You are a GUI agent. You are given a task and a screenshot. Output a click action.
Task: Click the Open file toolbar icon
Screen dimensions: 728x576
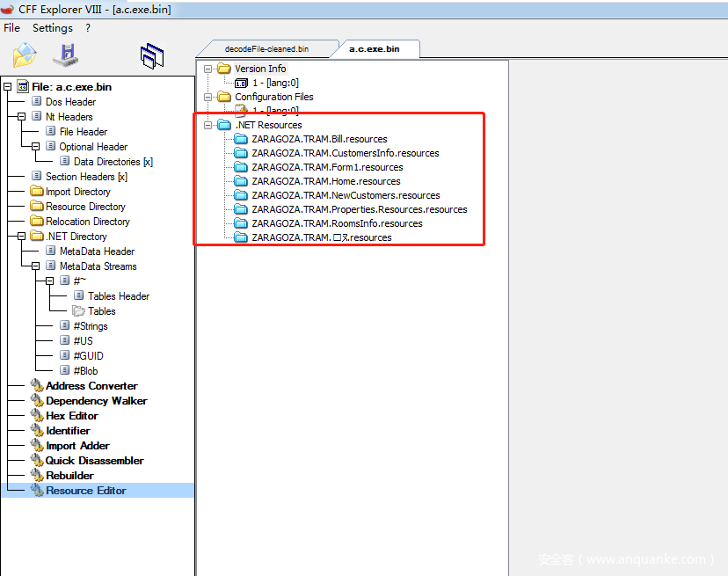tap(25, 55)
